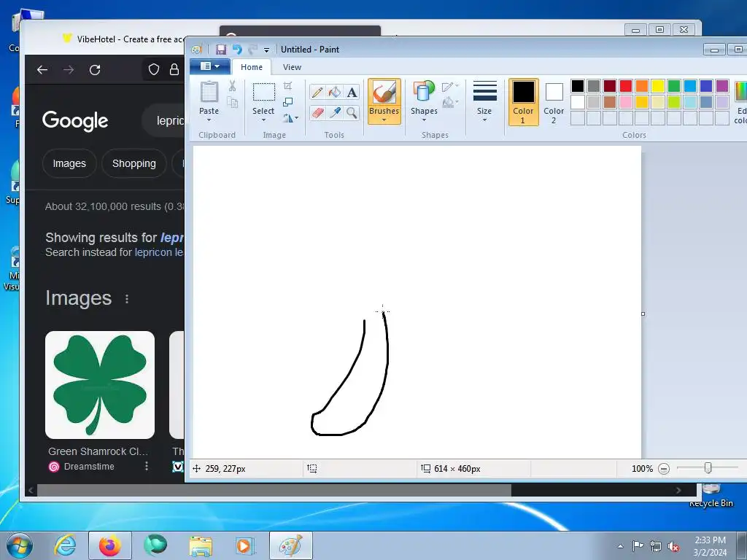Open the Shopping search filter in Google
747x560 pixels.
[134, 163]
